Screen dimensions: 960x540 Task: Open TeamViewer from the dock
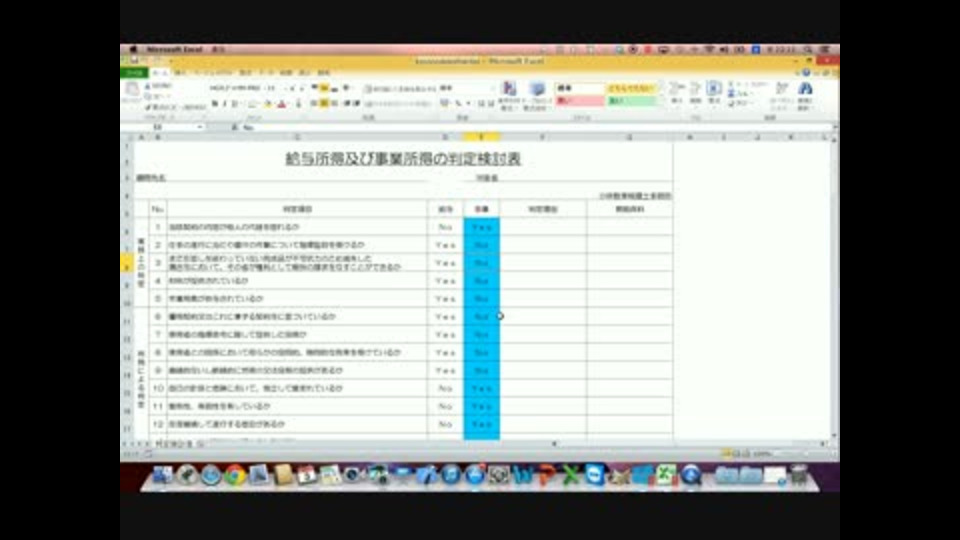[594, 475]
